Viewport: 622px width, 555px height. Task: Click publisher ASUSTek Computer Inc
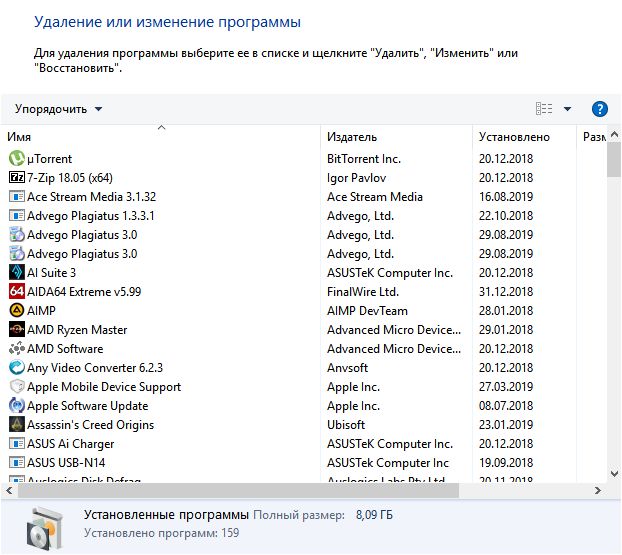(x=388, y=463)
